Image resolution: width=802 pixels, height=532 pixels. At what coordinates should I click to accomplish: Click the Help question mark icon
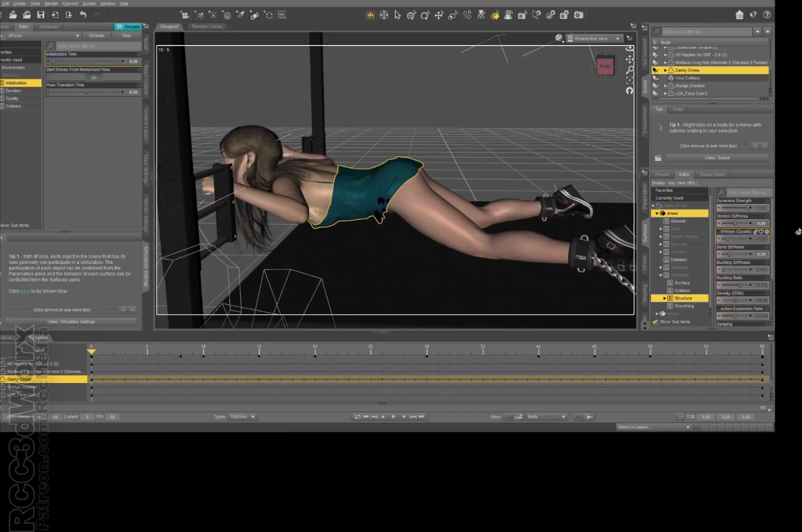pos(767,15)
